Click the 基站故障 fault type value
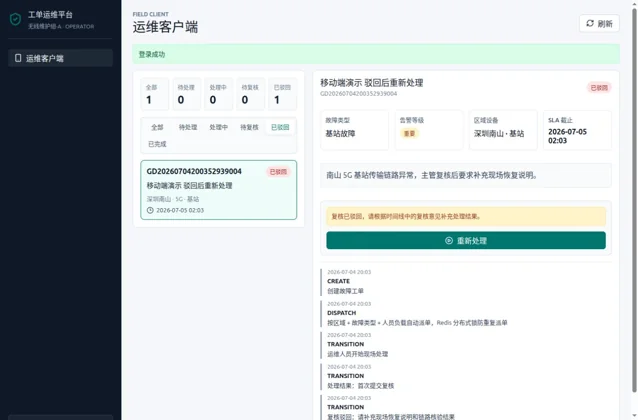Screen dimensions: 638x420 [340, 133]
